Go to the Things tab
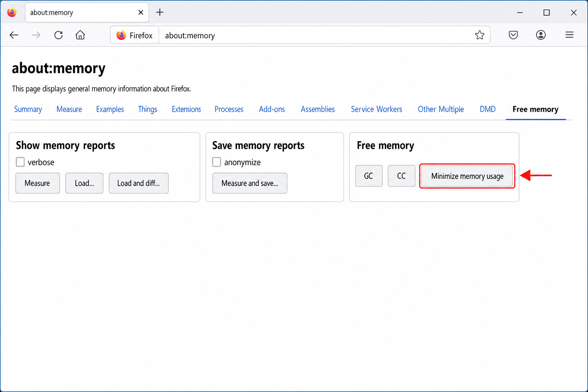 (x=147, y=109)
